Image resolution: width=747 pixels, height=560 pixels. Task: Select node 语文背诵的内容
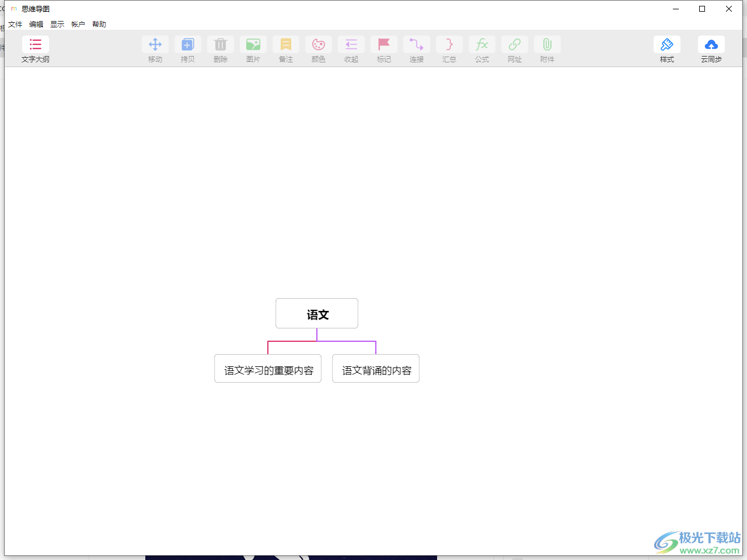(376, 369)
